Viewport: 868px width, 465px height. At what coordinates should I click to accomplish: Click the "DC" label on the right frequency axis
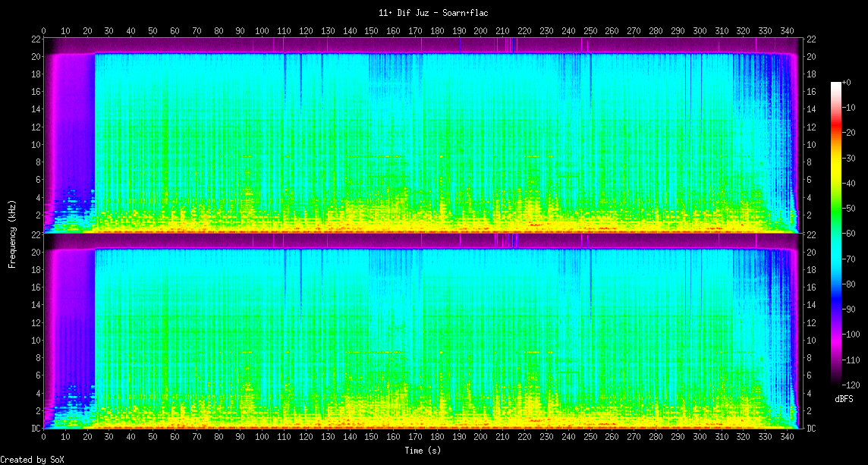pos(811,428)
